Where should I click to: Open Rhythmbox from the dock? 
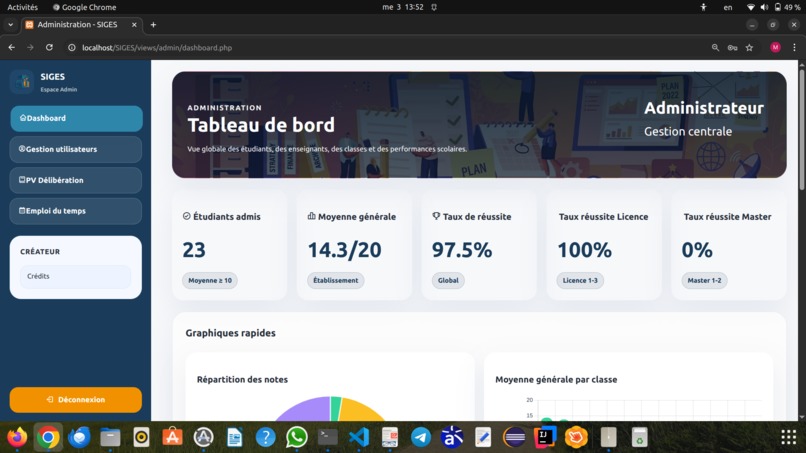141,438
